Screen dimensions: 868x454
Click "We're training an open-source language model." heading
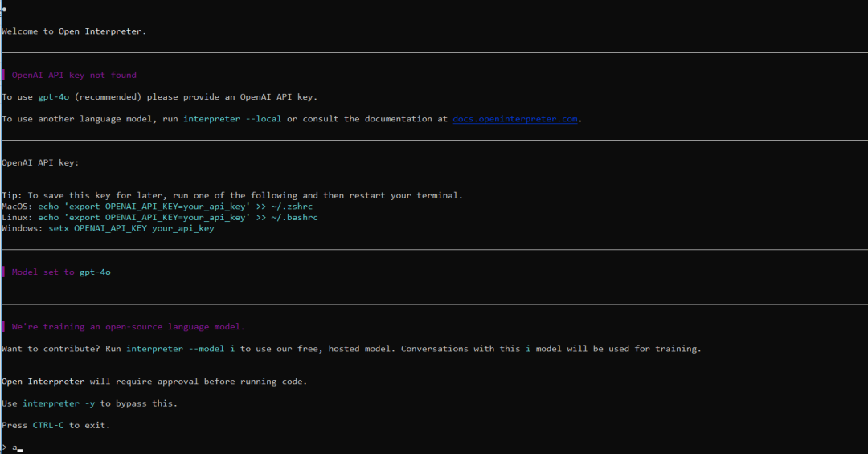[129, 327]
